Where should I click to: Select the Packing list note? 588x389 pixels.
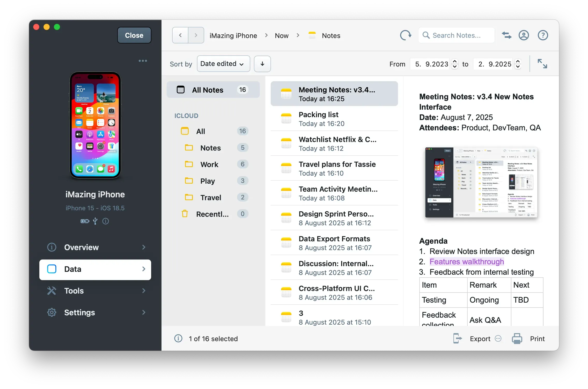coord(334,119)
